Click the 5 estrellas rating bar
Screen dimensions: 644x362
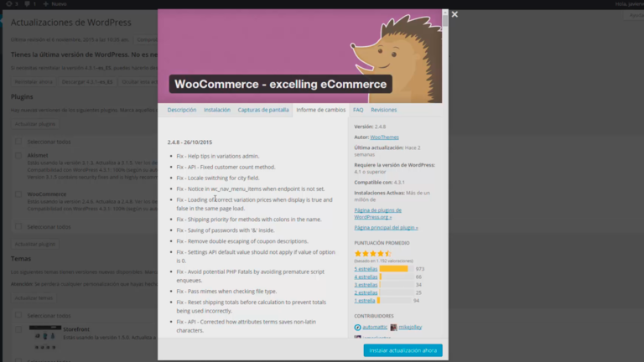[397, 269]
